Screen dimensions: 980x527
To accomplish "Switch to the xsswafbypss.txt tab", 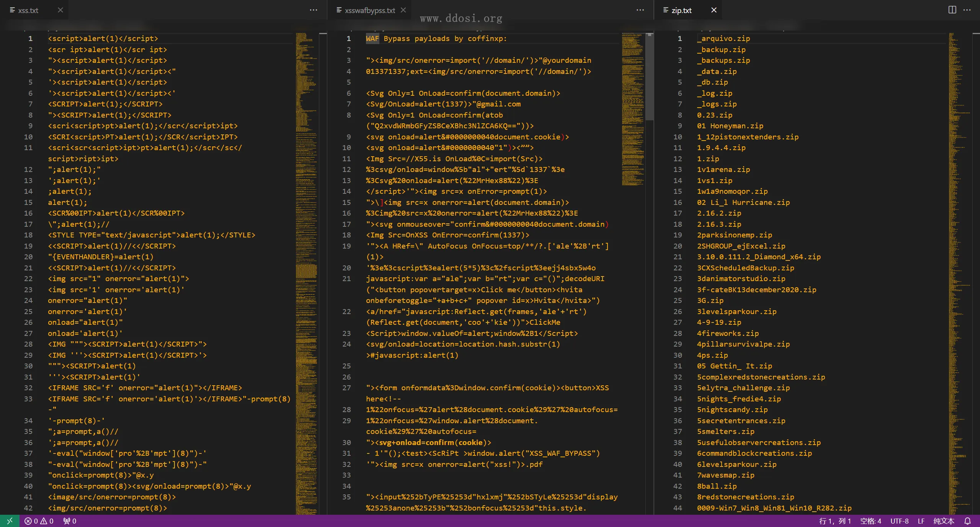I will click(x=369, y=10).
